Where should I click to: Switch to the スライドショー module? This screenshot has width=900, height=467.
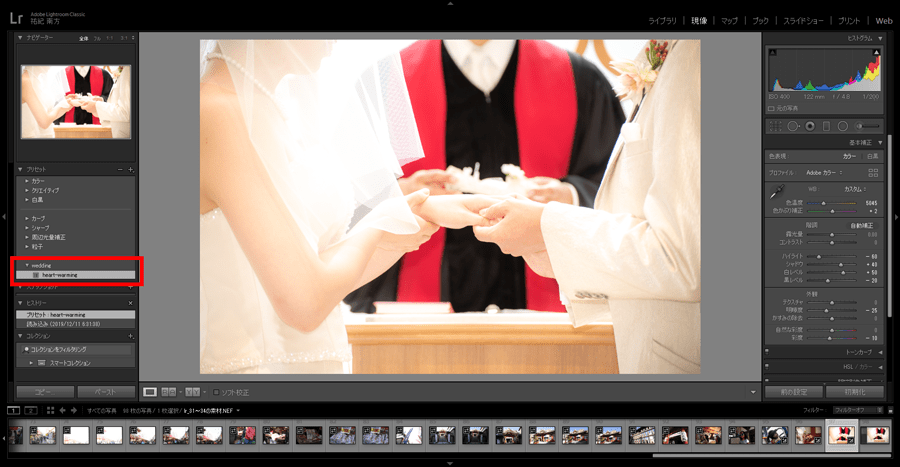[x=803, y=21]
